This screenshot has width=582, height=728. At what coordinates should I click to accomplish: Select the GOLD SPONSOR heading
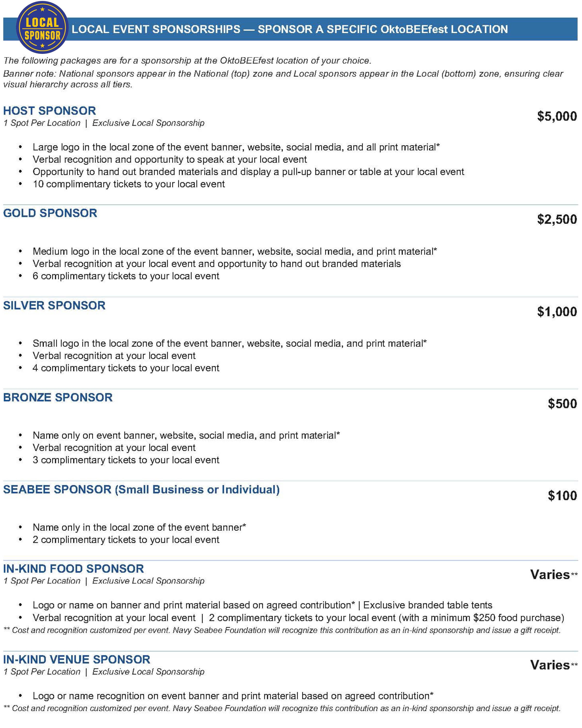tap(50, 213)
